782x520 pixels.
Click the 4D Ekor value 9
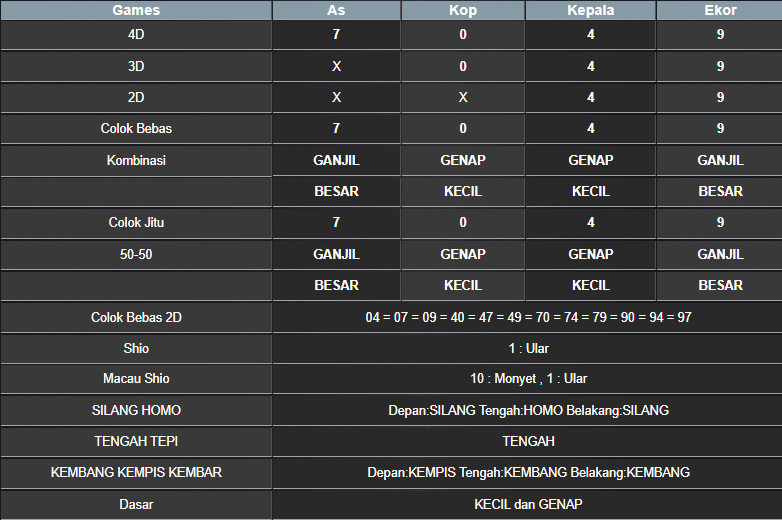[x=720, y=34]
